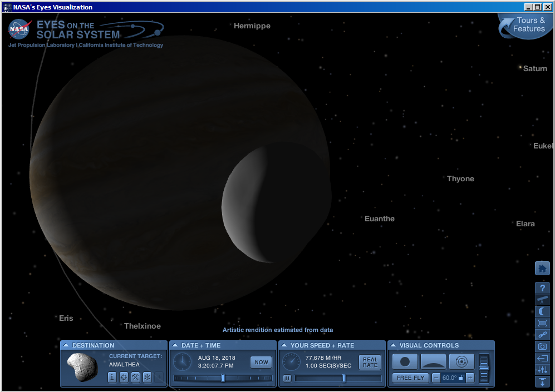Click the asterisk icon under Current Target
This screenshot has height=392, width=555.
pos(147,377)
